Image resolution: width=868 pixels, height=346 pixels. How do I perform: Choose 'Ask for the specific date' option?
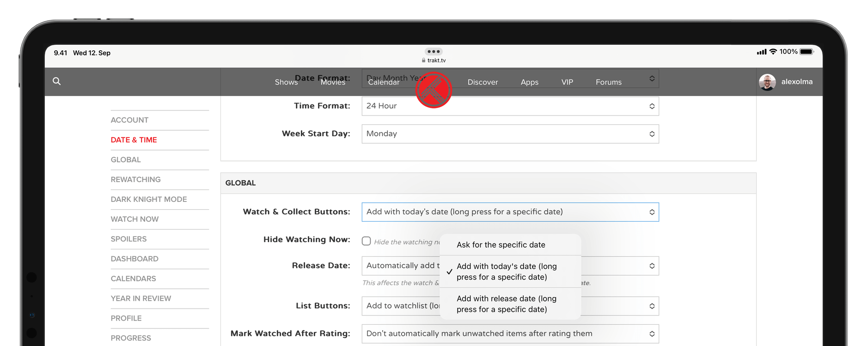(510, 245)
